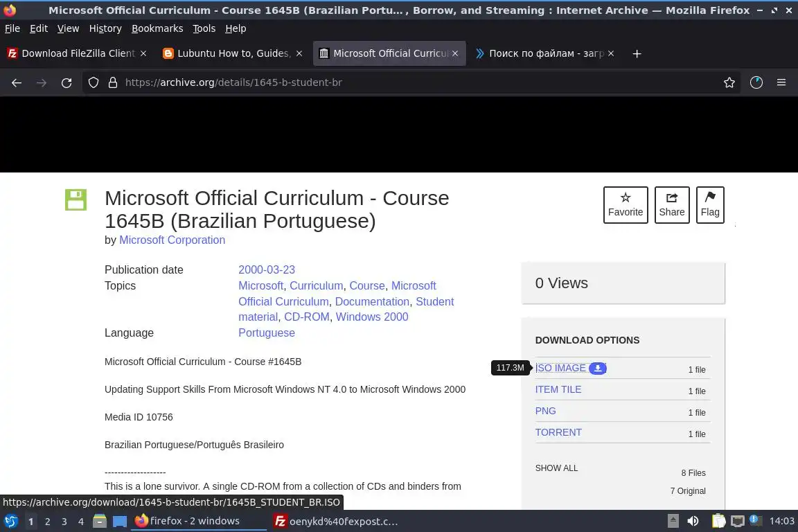Bookmark this page with star icon
798x532 pixels.
(x=729, y=82)
